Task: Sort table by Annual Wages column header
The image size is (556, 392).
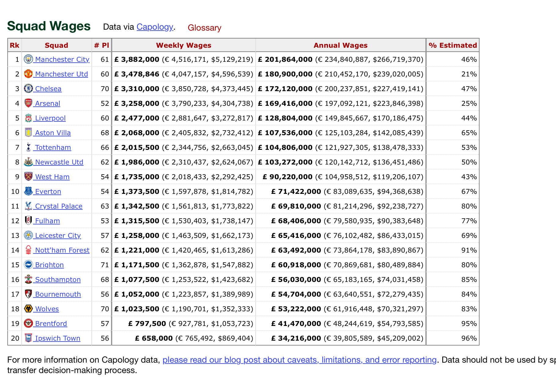Action: (x=340, y=45)
